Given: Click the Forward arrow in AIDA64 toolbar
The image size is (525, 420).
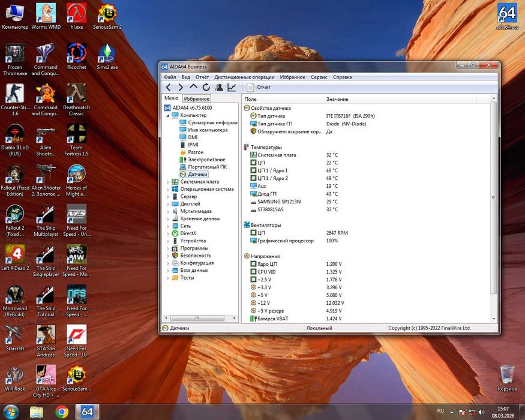Looking at the screenshot, I should [181, 88].
